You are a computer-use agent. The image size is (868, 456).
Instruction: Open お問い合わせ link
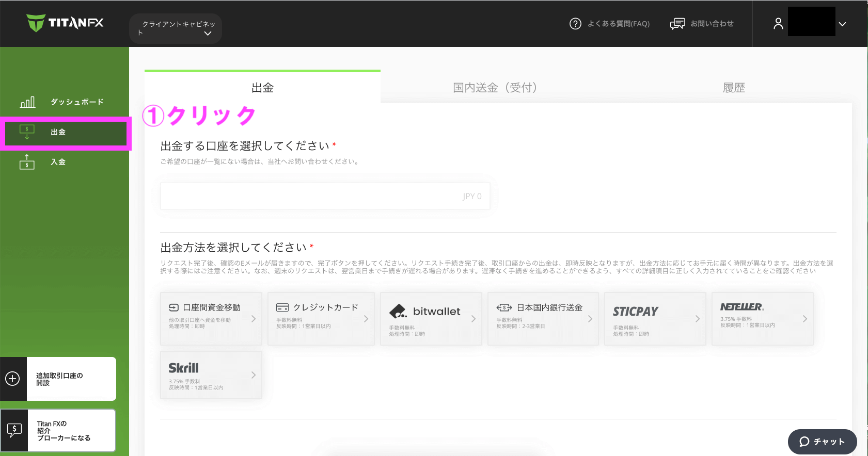[712, 24]
